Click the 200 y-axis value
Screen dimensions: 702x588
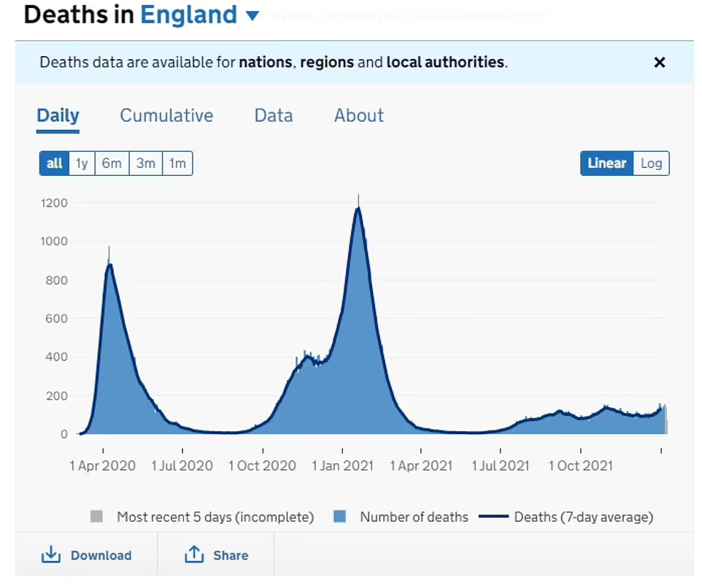(56, 396)
